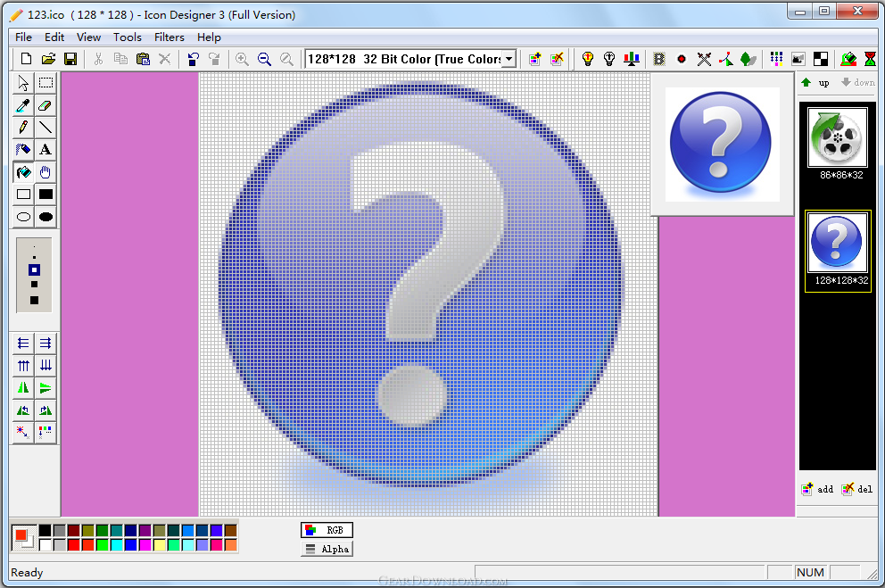Select the outline rectangle tool
The height and width of the screenshot is (588, 885).
coord(23,195)
